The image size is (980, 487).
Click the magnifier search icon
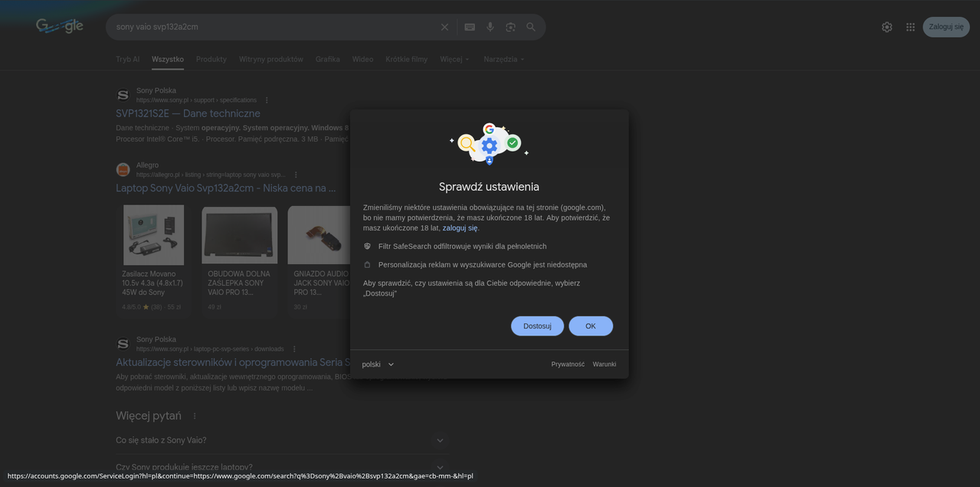click(531, 27)
